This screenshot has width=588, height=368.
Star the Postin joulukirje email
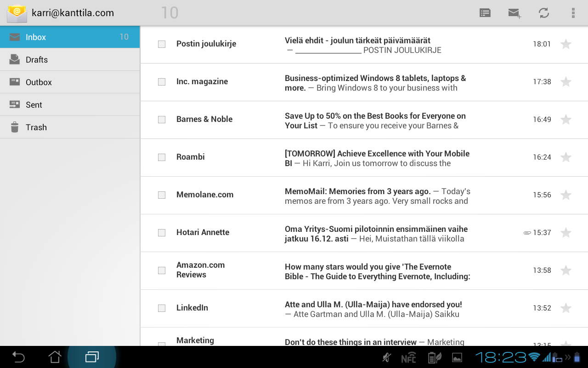[566, 44]
